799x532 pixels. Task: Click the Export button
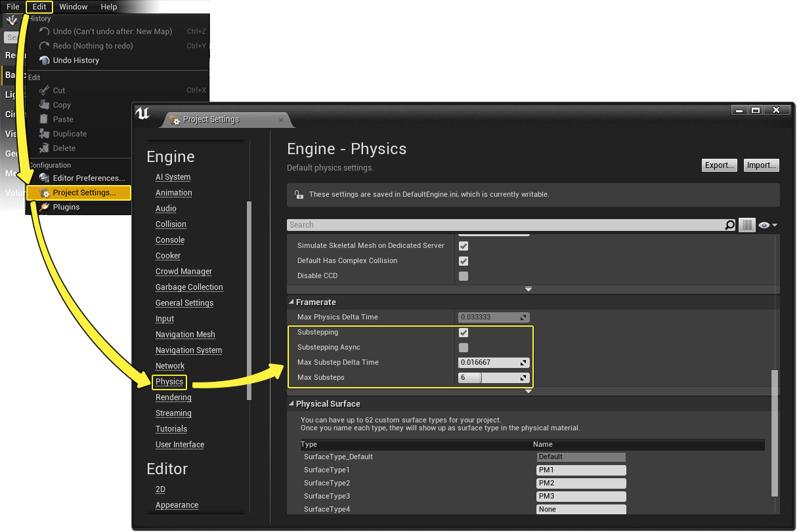pos(719,165)
